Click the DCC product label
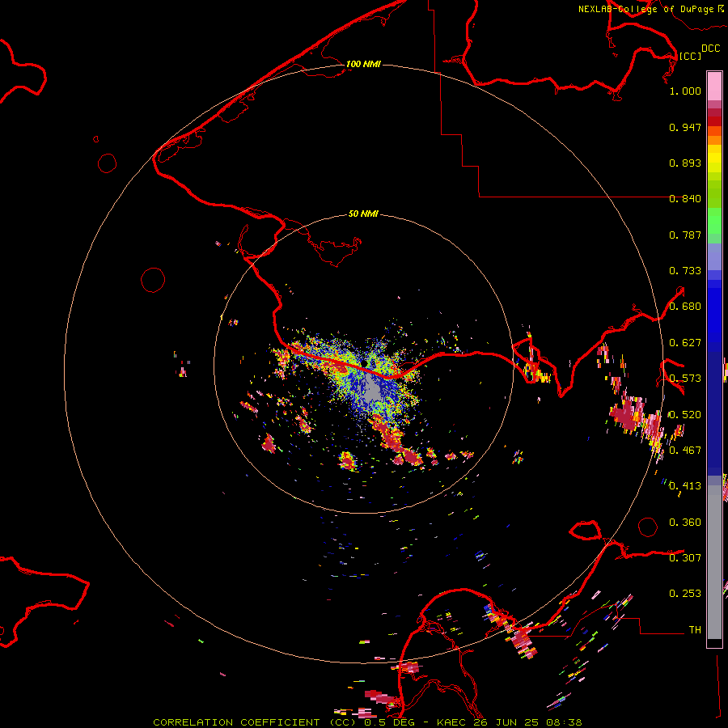 [x=710, y=49]
